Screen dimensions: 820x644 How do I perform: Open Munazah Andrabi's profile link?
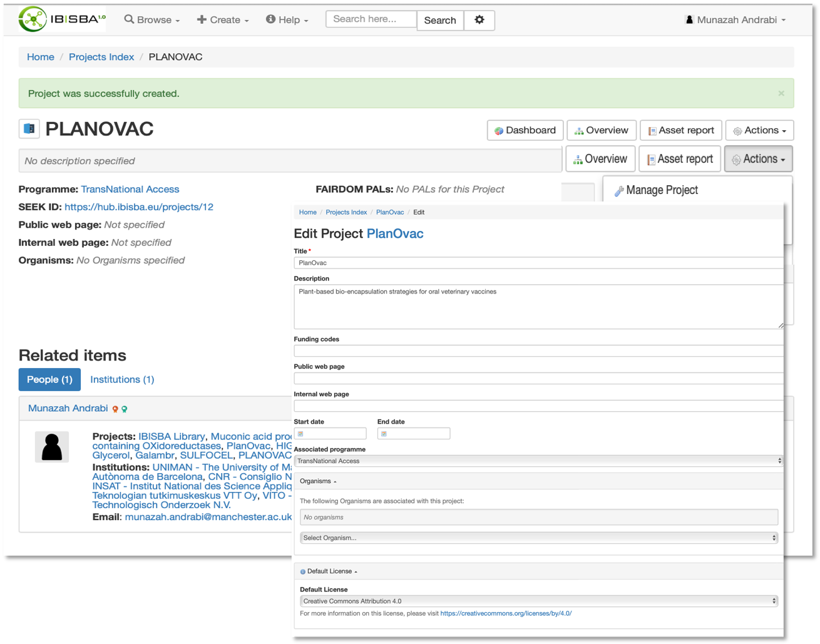point(68,408)
